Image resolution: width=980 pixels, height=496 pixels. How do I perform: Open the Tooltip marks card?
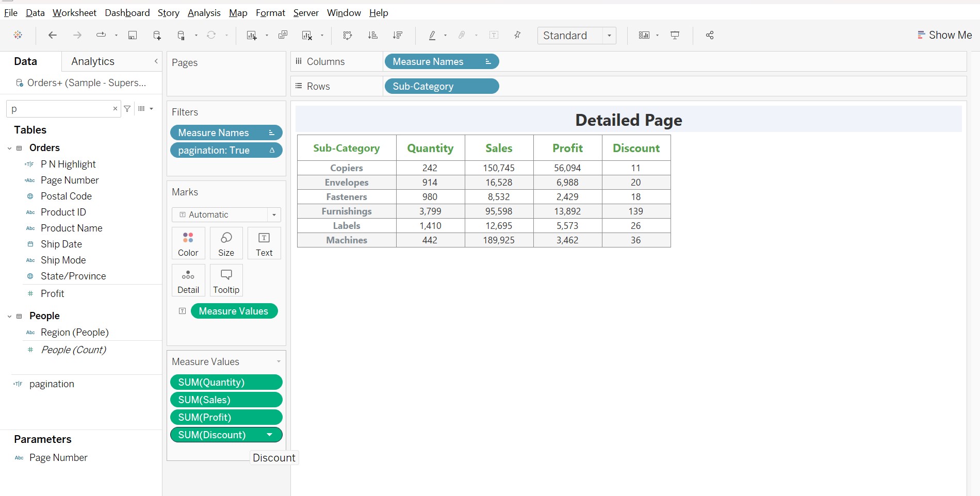(226, 280)
